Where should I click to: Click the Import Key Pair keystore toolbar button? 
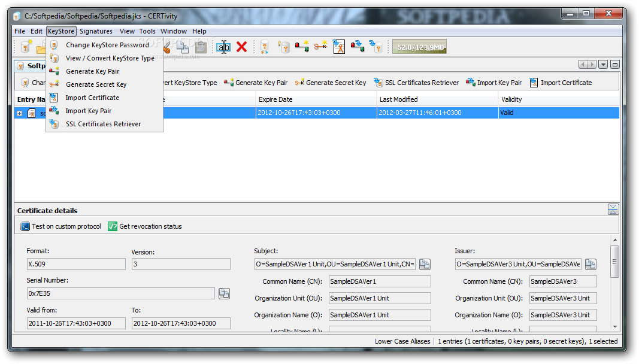click(x=494, y=83)
